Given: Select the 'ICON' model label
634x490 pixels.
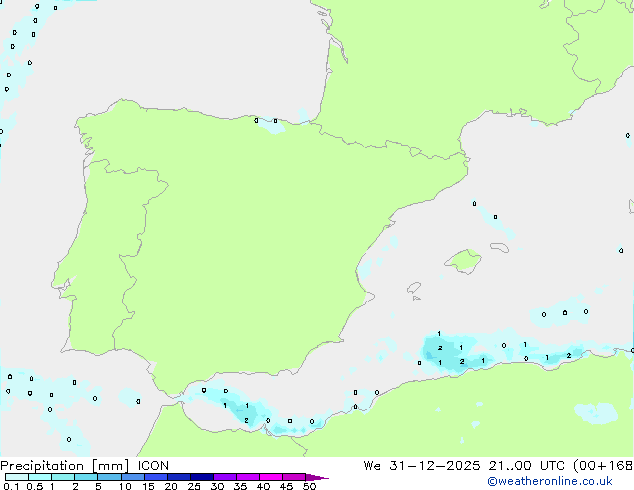Looking at the screenshot, I should 153,466.
